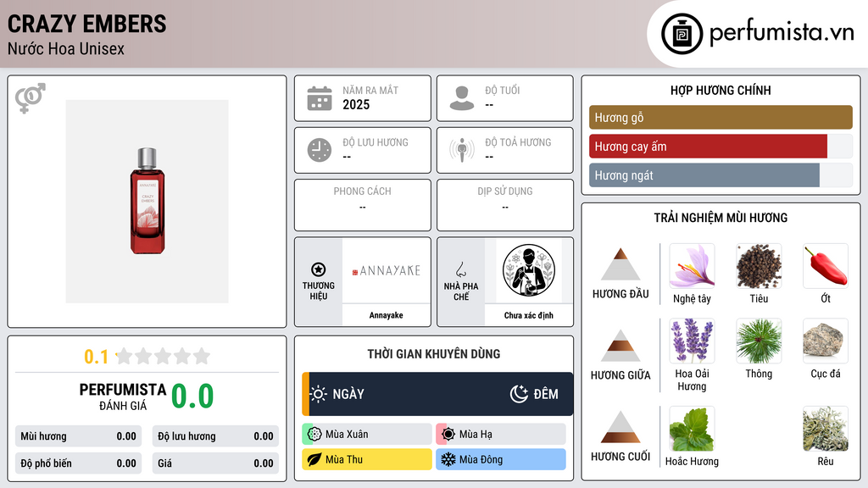Open the Crazy Embers bottle product image
868x488 pixels.
147,202
